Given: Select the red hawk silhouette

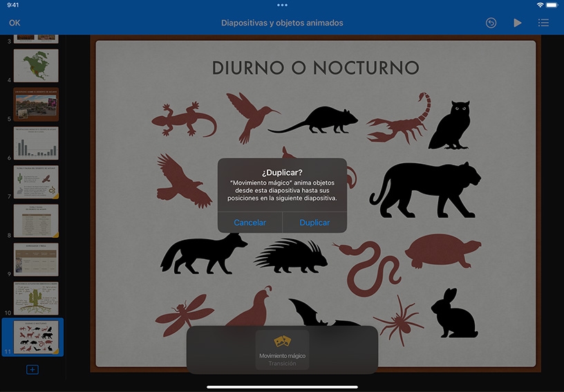Looking at the screenshot, I should point(184,180).
